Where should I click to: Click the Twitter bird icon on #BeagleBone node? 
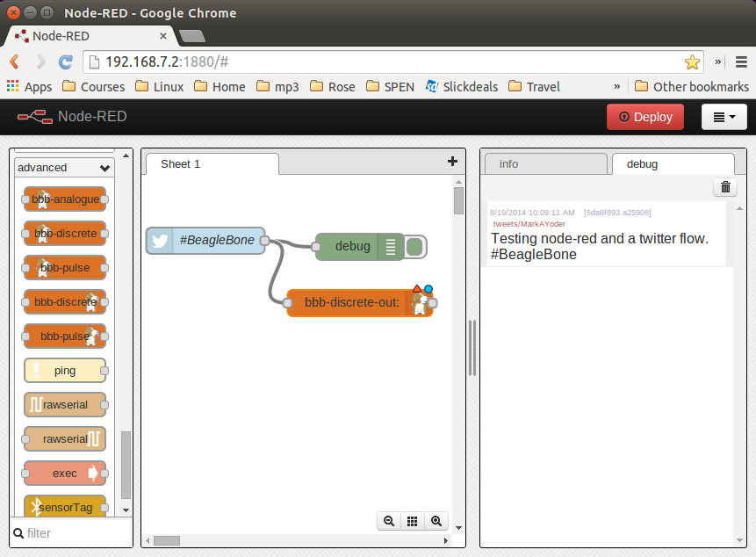[160, 241]
